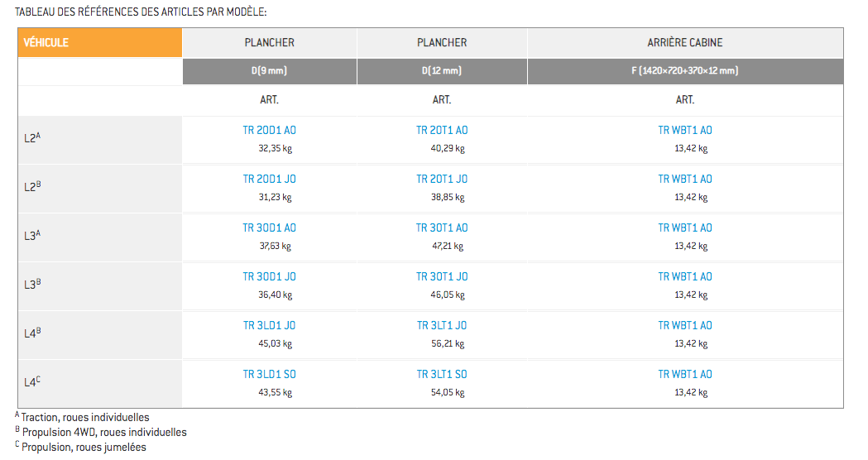This screenshot has height=460, width=868.
Task: Click the F (1420×720+370×12 mm) header cell
Action: pyautogui.click(x=685, y=71)
